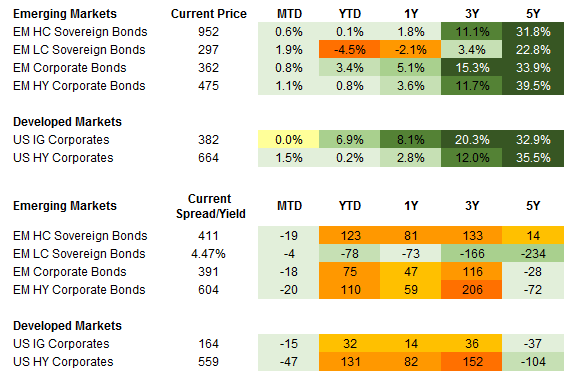Select the US HY Corporates label in spreads table

pyautogui.click(x=63, y=362)
